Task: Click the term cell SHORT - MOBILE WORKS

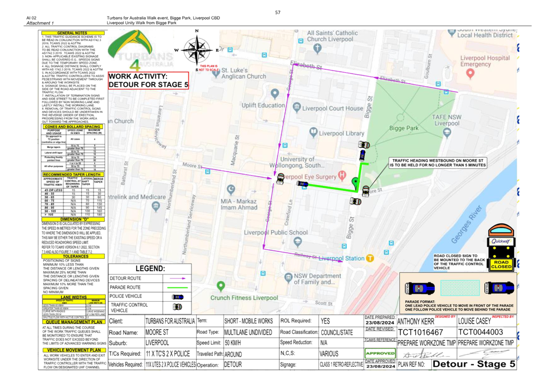Action: (251, 321)
